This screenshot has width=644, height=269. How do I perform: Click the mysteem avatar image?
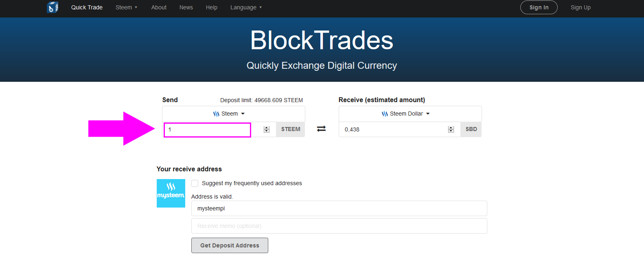pos(171,193)
